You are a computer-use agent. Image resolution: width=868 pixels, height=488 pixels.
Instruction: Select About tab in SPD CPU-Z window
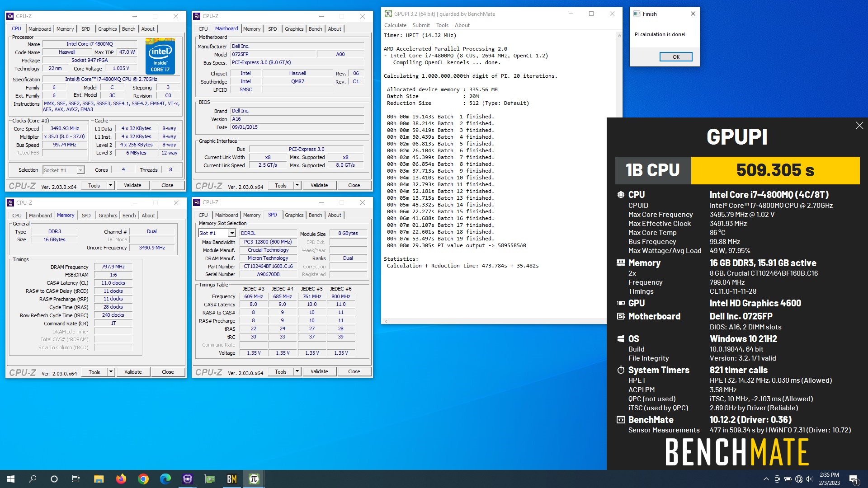point(335,215)
